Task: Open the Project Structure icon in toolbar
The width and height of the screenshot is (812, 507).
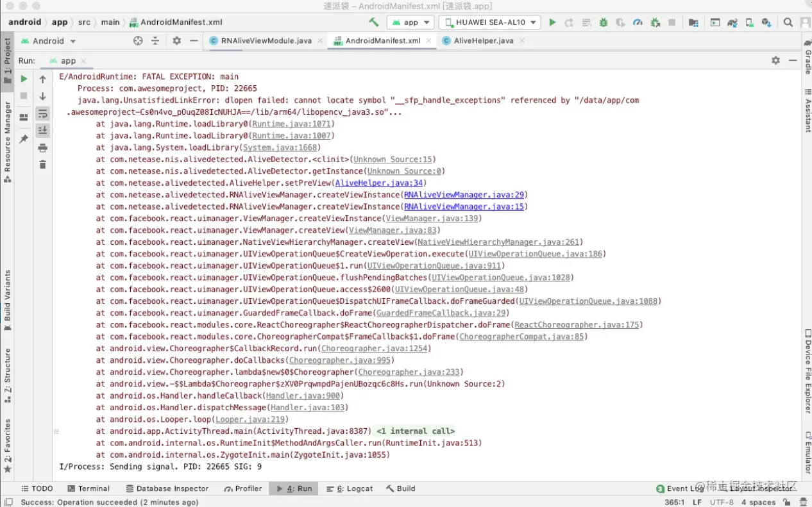Action: [x=693, y=22]
